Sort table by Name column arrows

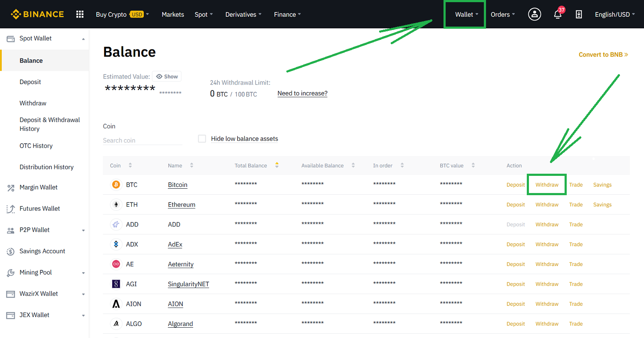[191, 166]
